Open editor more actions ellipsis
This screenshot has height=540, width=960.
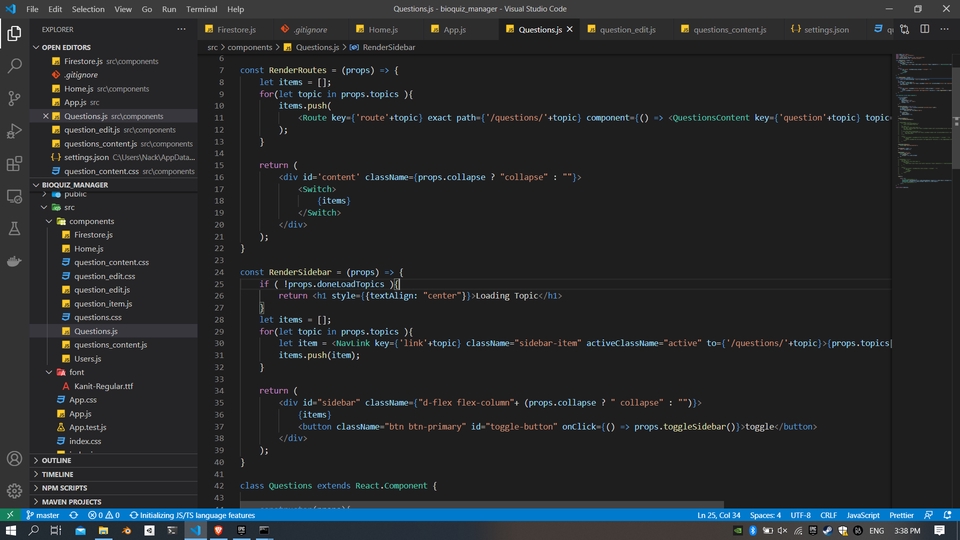point(944,29)
